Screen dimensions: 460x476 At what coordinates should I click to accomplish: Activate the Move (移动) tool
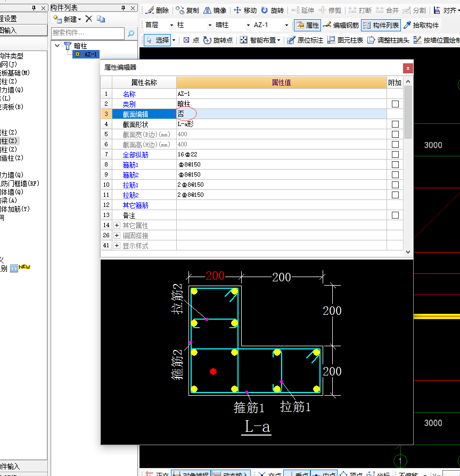click(245, 10)
